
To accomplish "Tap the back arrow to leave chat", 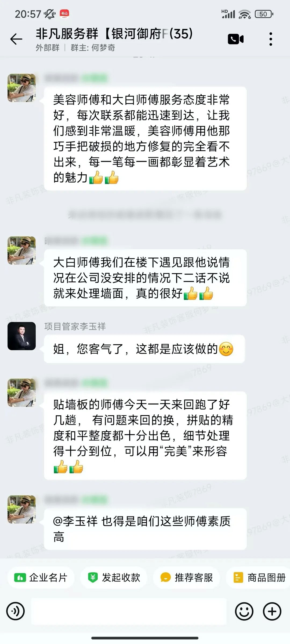I will coord(16,39).
